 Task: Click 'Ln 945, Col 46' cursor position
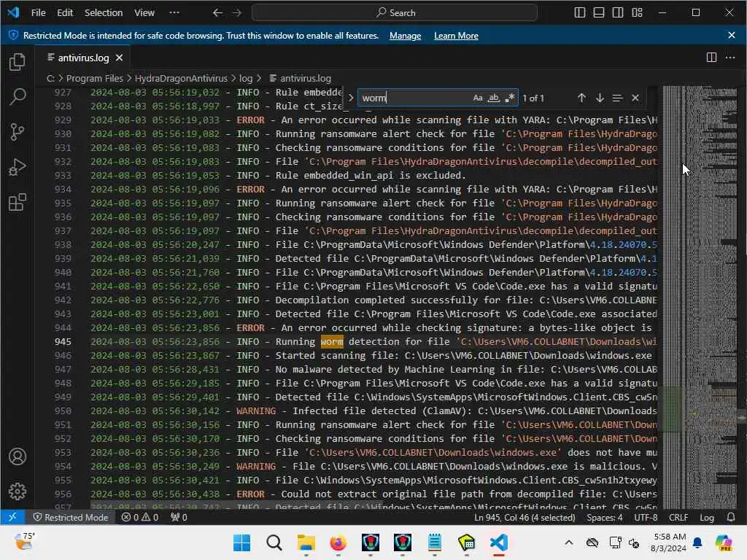tap(525, 517)
